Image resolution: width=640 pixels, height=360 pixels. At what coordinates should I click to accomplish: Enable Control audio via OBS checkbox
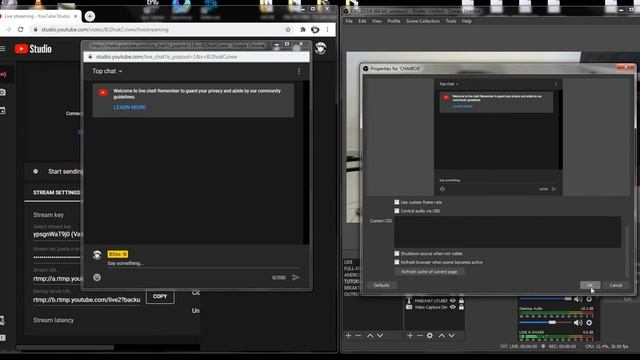click(397, 211)
